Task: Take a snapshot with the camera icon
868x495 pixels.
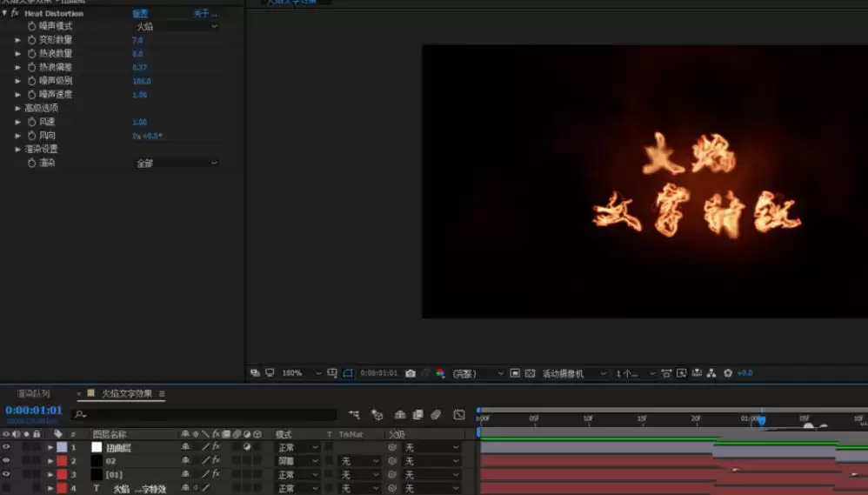Action: click(411, 373)
